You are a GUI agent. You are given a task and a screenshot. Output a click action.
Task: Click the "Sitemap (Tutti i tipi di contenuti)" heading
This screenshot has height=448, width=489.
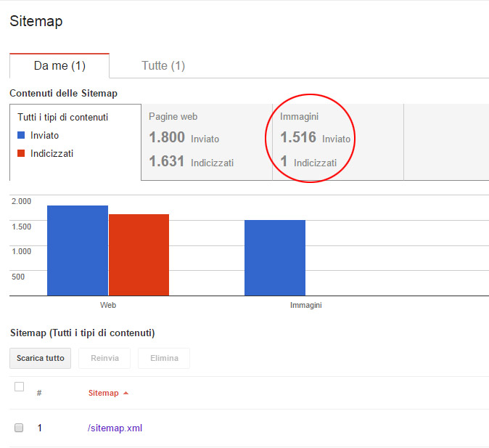[82, 333]
